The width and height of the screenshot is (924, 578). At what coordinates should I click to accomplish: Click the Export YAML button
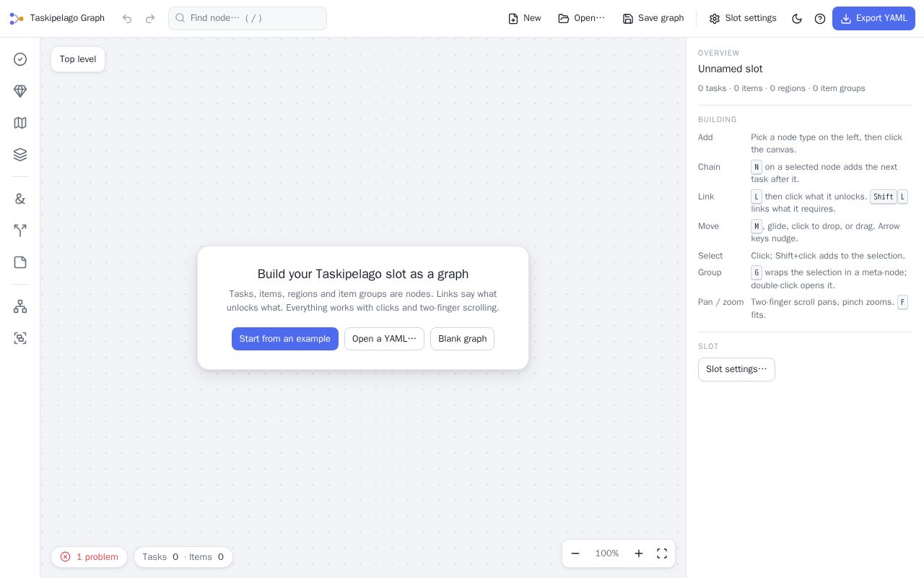(x=873, y=18)
